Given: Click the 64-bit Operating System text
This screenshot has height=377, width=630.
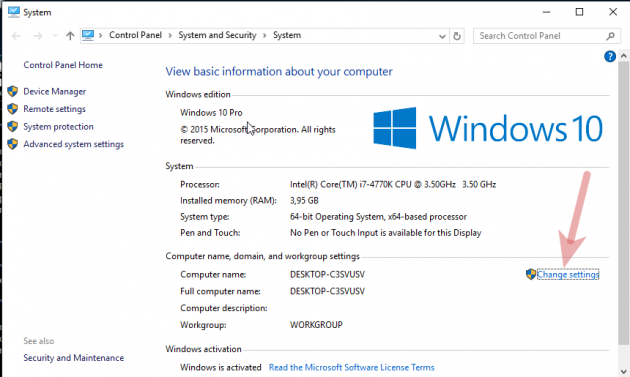Looking at the screenshot, I should [378, 217].
